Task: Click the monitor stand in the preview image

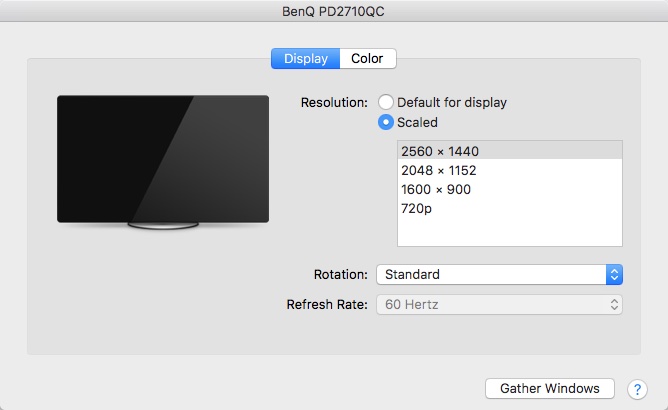Action: pyautogui.click(x=163, y=225)
